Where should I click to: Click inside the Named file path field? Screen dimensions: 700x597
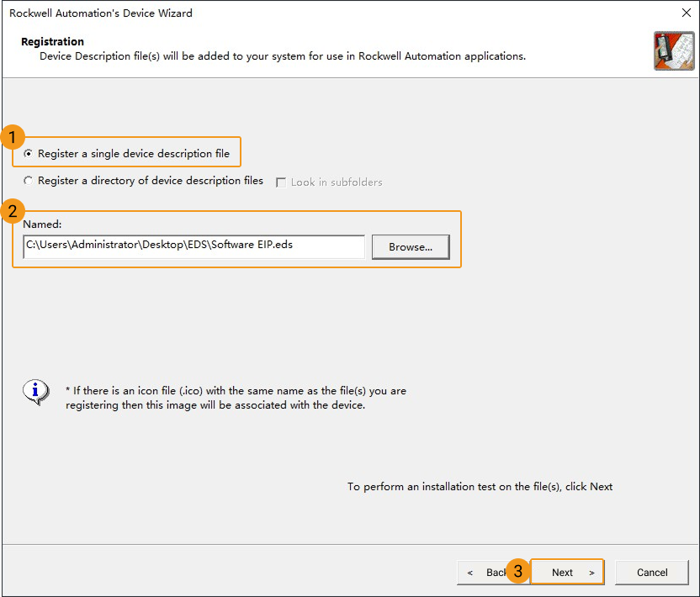pos(194,246)
